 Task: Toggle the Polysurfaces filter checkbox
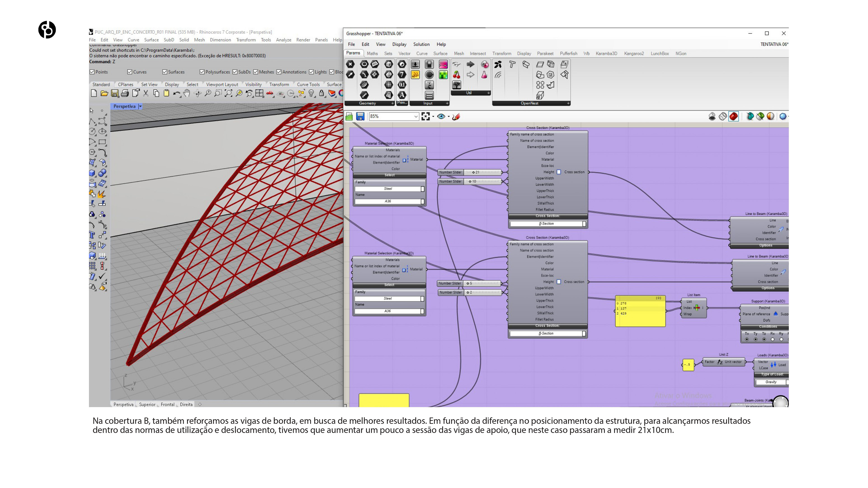click(202, 72)
